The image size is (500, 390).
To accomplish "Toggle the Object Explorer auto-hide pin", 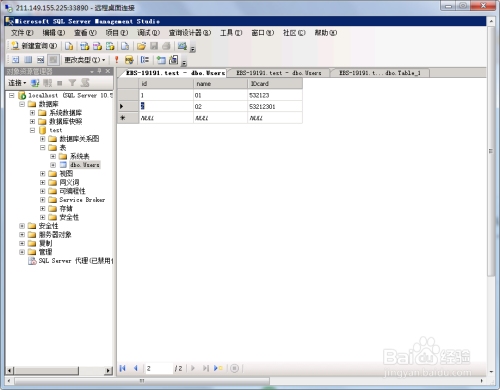I will point(99,71).
